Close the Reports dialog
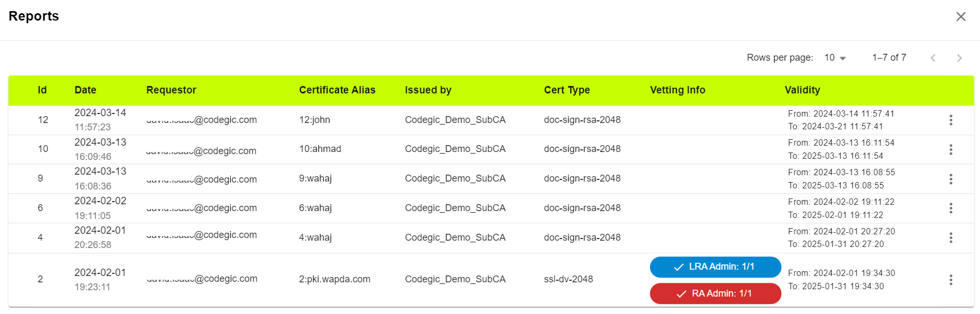980x314 pixels. coord(960,17)
